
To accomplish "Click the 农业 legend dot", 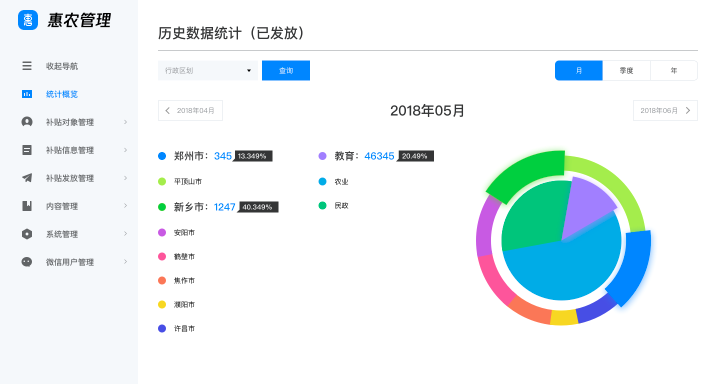I will (x=322, y=182).
